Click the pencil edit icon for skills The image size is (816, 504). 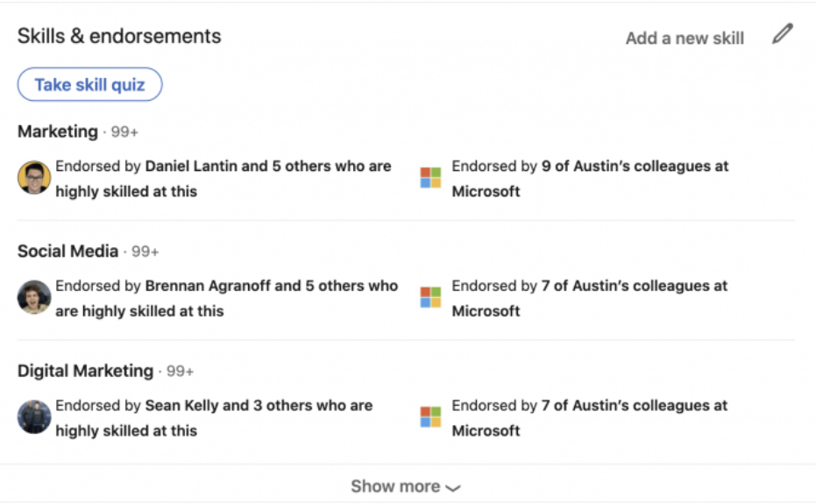[x=782, y=35]
